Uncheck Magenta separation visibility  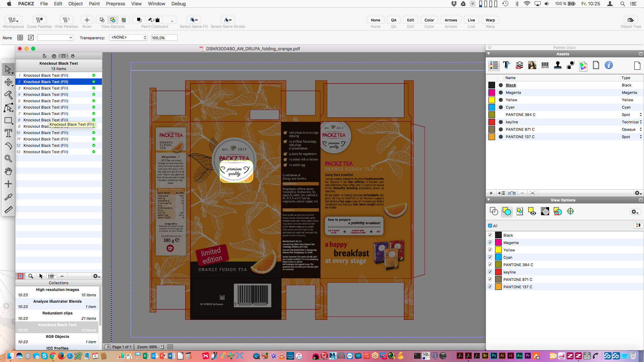tap(490, 242)
